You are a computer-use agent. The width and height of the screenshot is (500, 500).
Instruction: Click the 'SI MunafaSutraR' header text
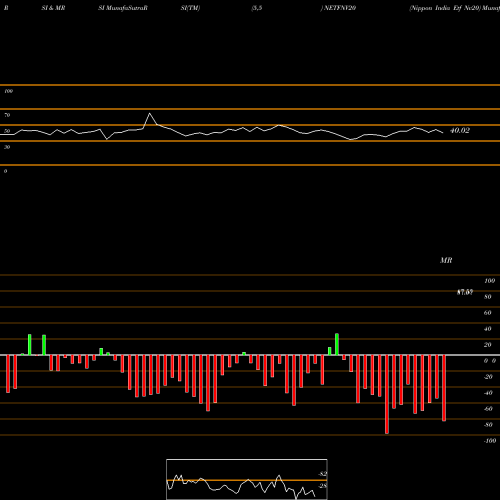[123, 8]
